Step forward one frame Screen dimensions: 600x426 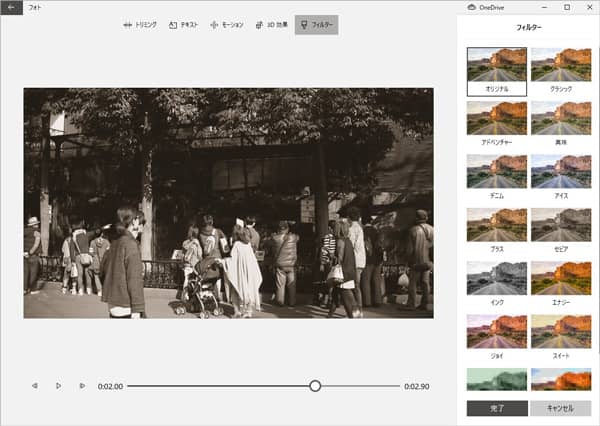pyautogui.click(x=82, y=385)
